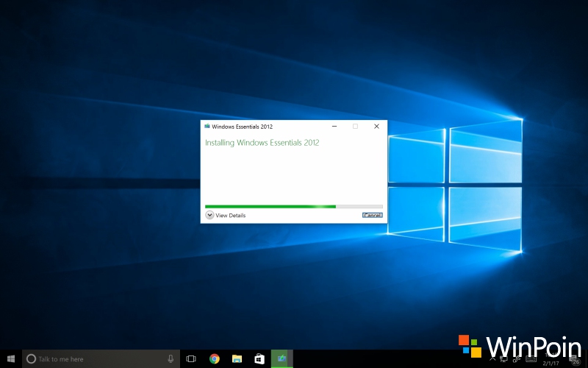The width and height of the screenshot is (588, 368).
Task: Open the touch keyboard from system tray
Action: (x=531, y=359)
